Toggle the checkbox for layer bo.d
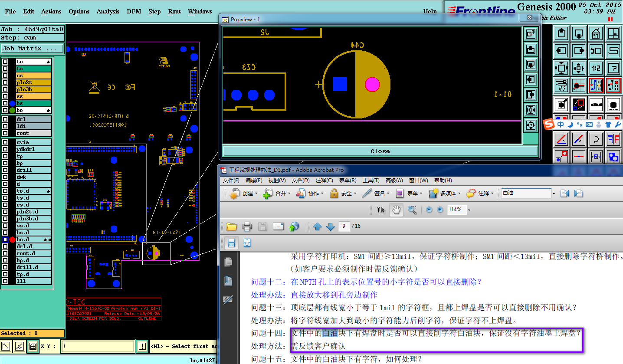The width and height of the screenshot is (623, 364). [x=5, y=239]
